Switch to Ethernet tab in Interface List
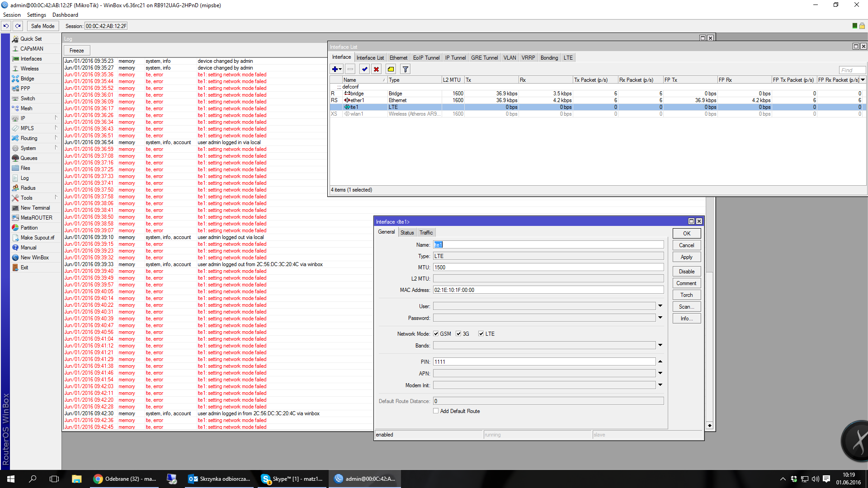 point(398,58)
